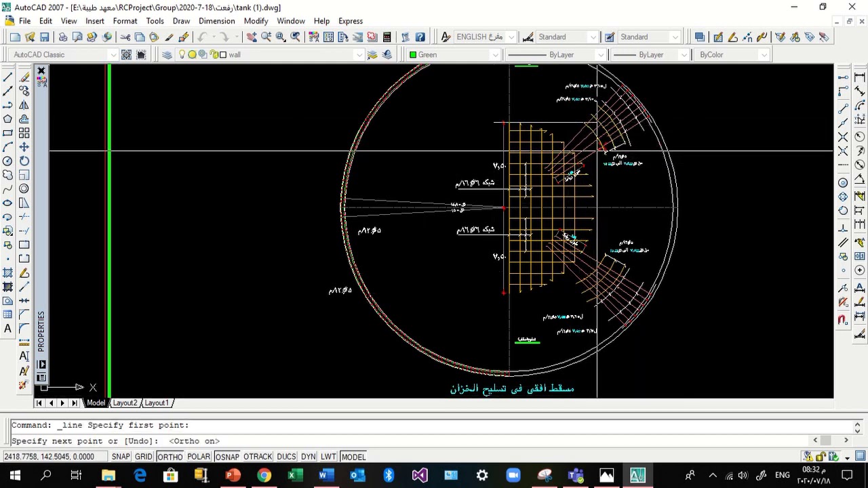
Task: Click the Save toolbar icon
Action: pos(45,37)
